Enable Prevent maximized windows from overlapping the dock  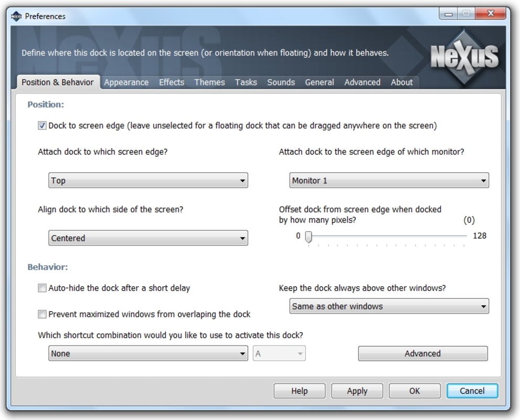(x=42, y=314)
